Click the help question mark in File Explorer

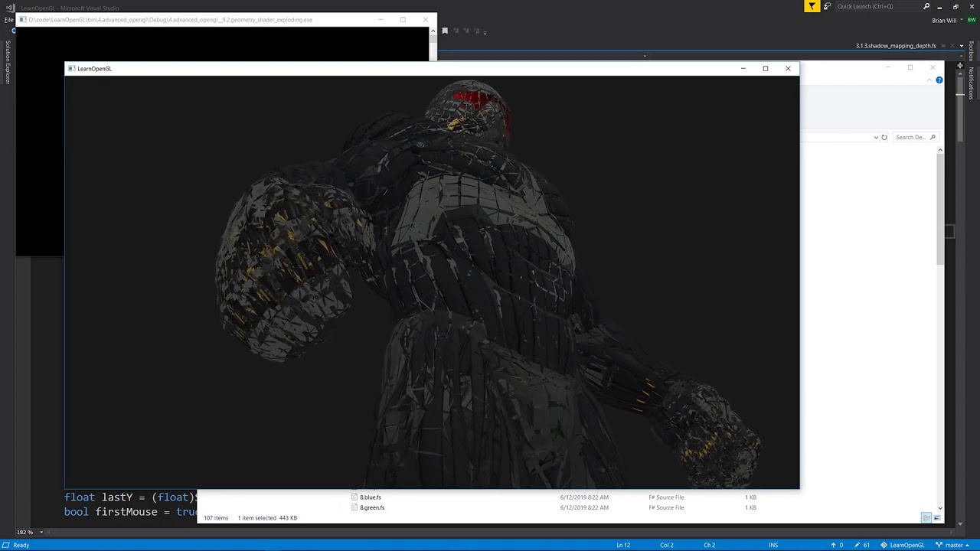pyautogui.click(x=939, y=80)
